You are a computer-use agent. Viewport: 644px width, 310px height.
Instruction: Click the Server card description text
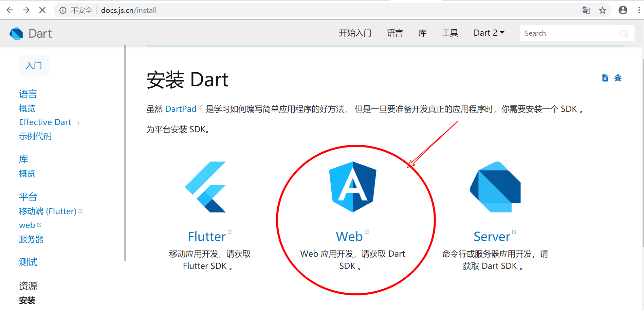(x=495, y=260)
